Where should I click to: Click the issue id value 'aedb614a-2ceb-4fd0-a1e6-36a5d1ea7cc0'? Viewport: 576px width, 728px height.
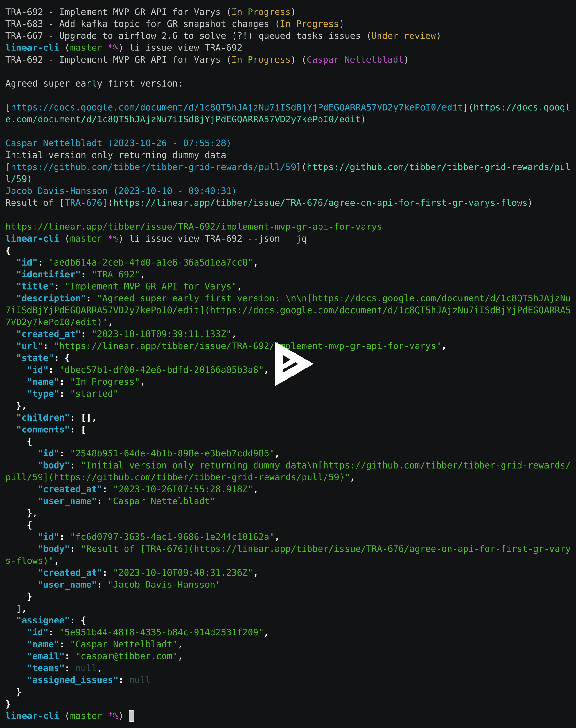151,262
